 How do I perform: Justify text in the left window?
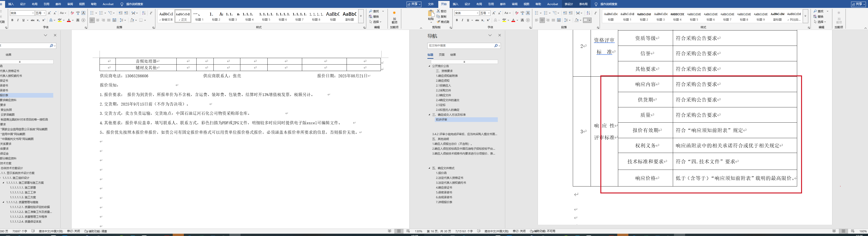(109, 20)
